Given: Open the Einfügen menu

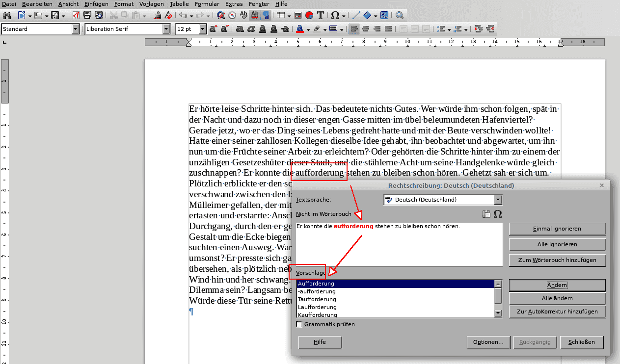Looking at the screenshot, I should (96, 3).
